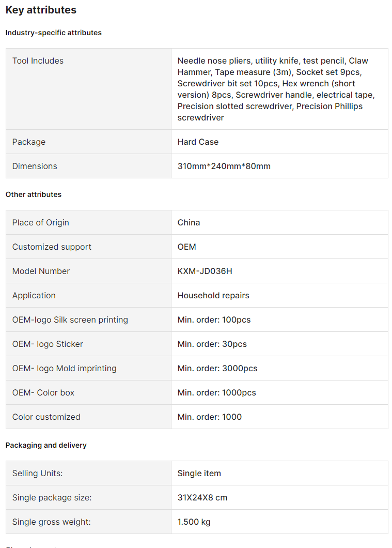Select the 310mm*240mm*80mm dimensions value
This screenshot has height=548, width=392.
(224, 166)
